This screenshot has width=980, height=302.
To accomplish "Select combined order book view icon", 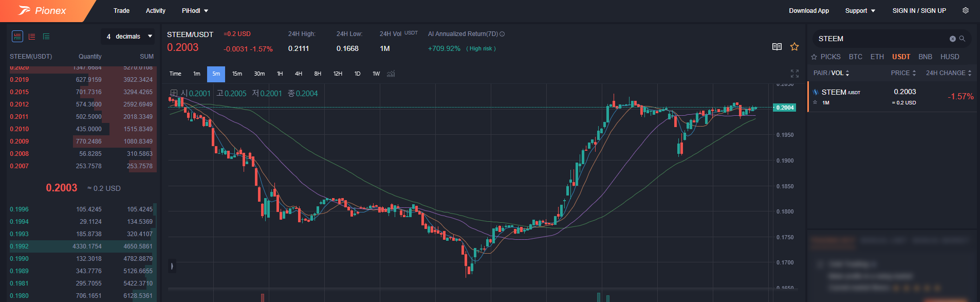I will (17, 37).
